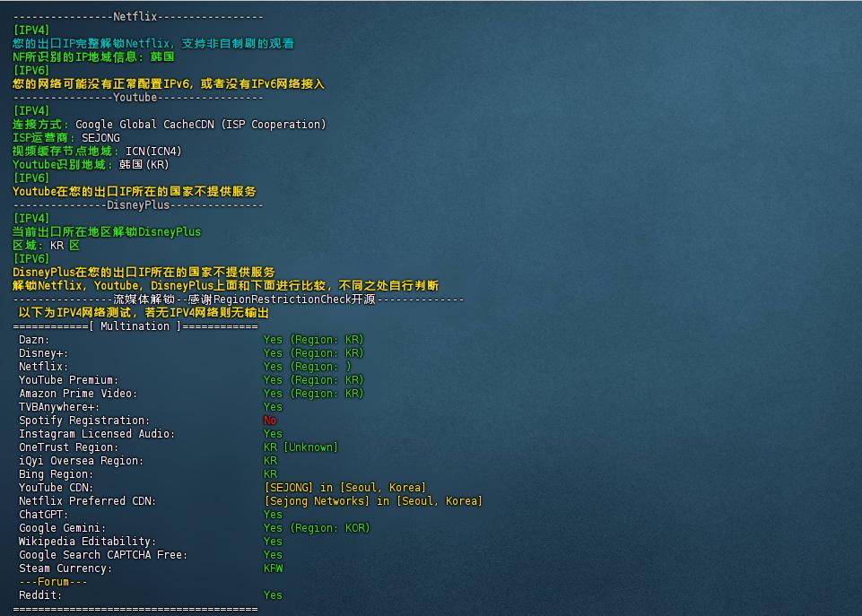The height and width of the screenshot is (616, 862).
Task: Click the Forum subsection heading
Action: [53, 582]
